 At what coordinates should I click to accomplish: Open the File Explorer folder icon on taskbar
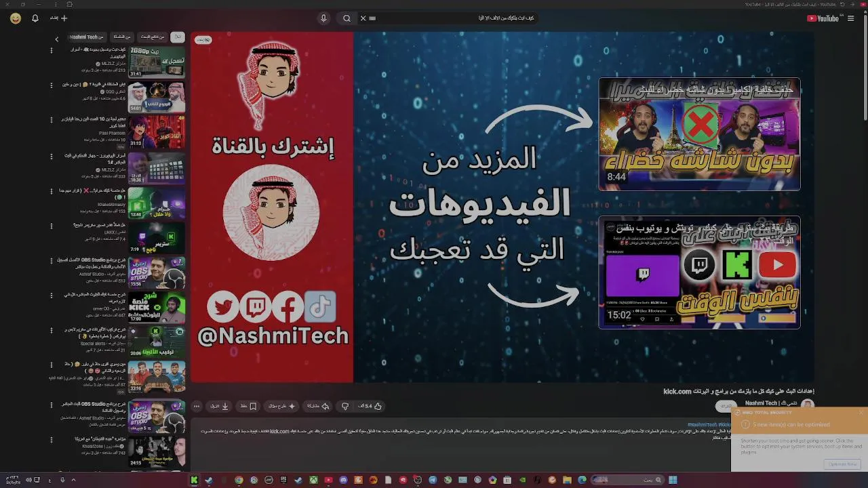click(x=567, y=480)
